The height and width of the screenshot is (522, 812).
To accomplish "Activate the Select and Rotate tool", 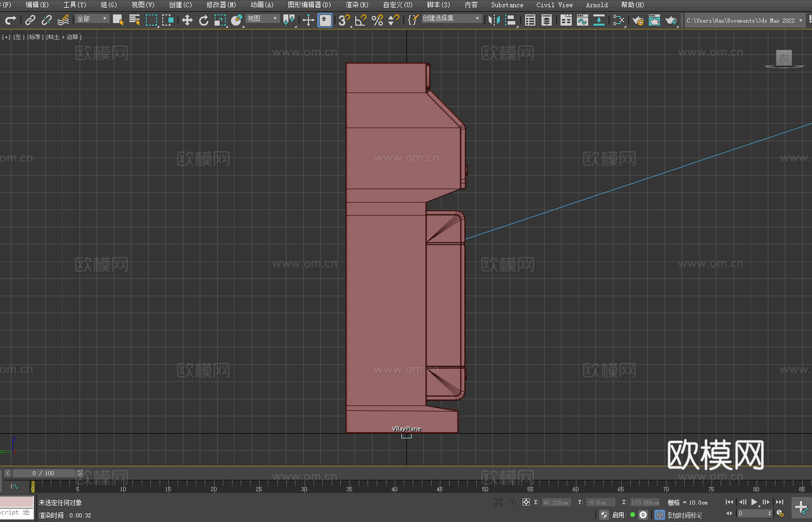I will click(x=204, y=20).
